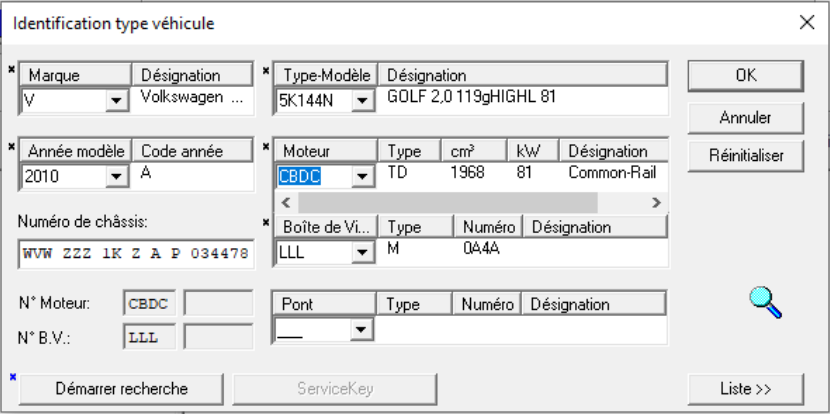Click the Numéro de châssis input field
The height and width of the screenshot is (414, 830).
136,253
